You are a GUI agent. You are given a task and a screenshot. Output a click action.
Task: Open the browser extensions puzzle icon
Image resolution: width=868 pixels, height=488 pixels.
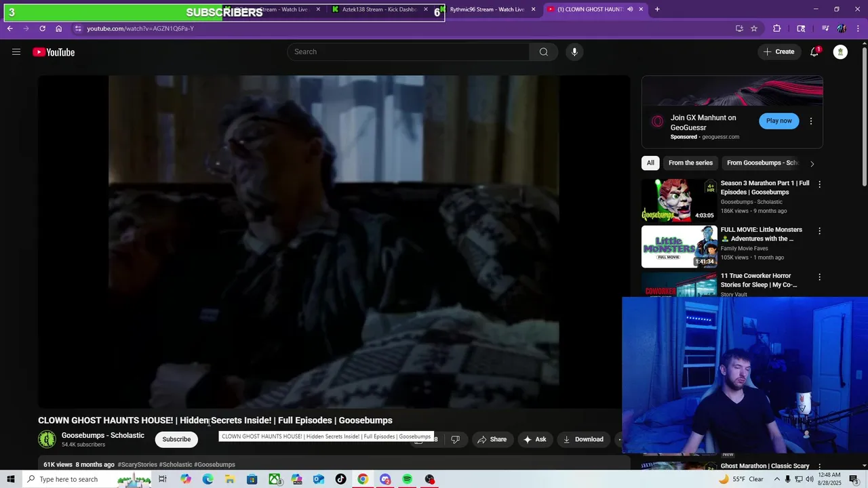point(777,28)
